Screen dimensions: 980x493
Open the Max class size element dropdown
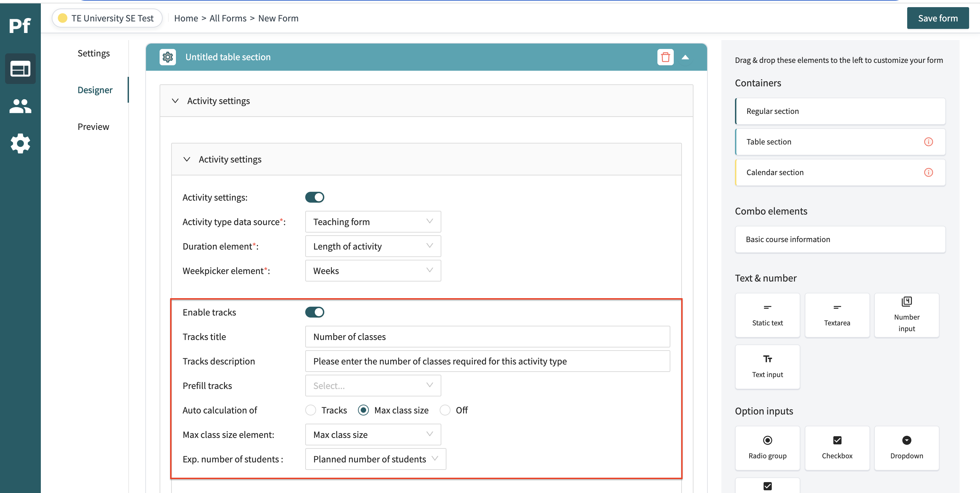(x=373, y=435)
